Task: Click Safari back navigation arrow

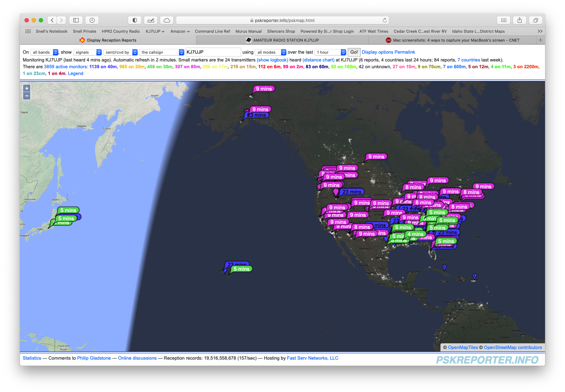Action: click(x=52, y=20)
